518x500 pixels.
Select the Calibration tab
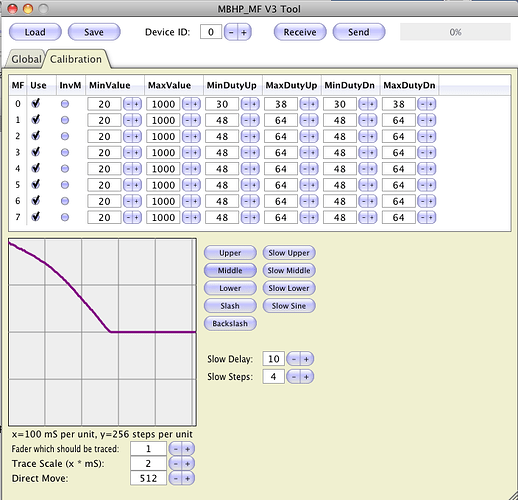[76, 59]
